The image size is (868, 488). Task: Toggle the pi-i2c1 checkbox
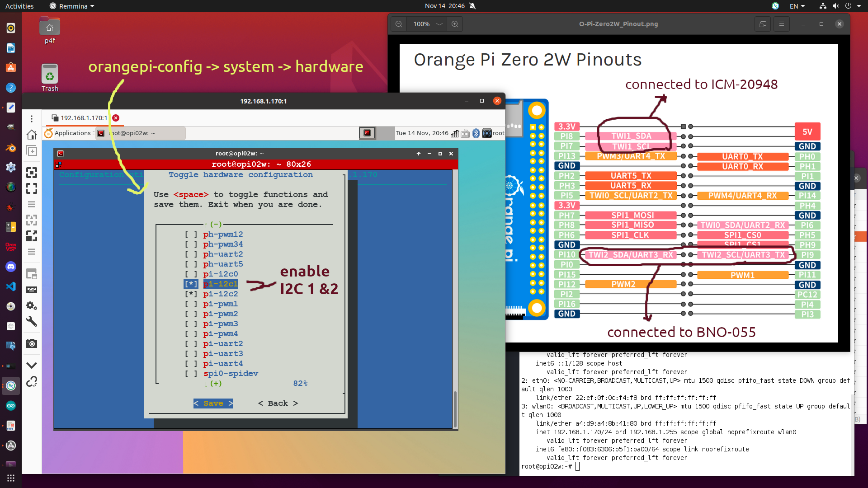click(x=191, y=284)
